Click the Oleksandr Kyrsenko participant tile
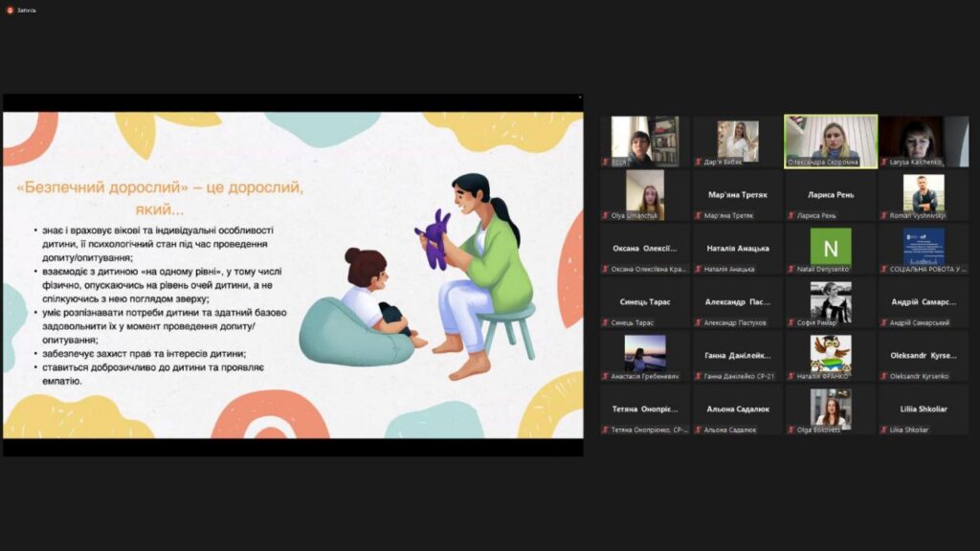The image size is (980, 551). 924,355
